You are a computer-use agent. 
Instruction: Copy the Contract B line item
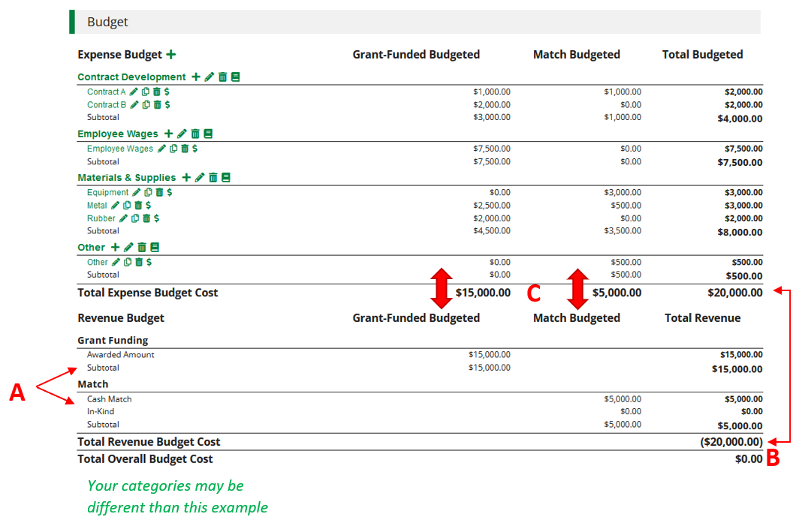pyautogui.click(x=146, y=105)
